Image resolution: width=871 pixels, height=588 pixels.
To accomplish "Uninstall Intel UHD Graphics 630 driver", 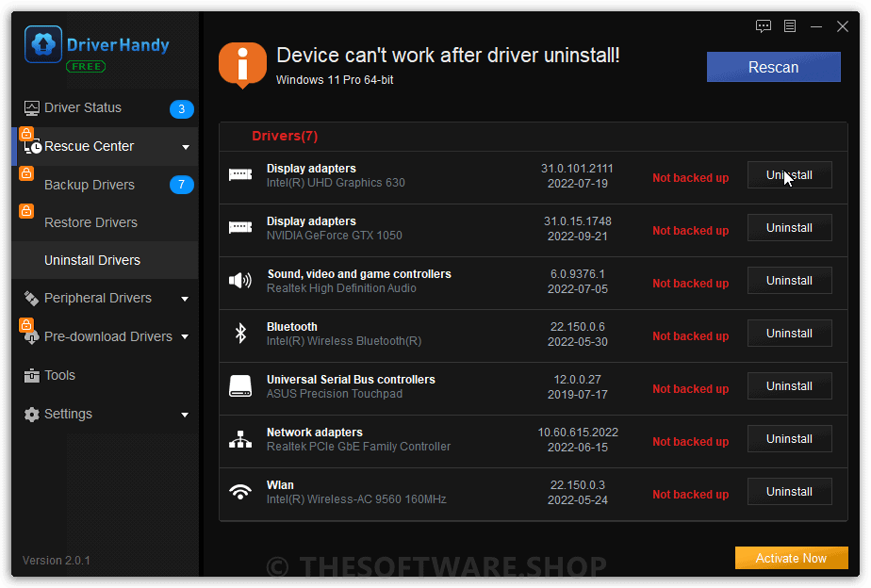I will click(x=789, y=175).
